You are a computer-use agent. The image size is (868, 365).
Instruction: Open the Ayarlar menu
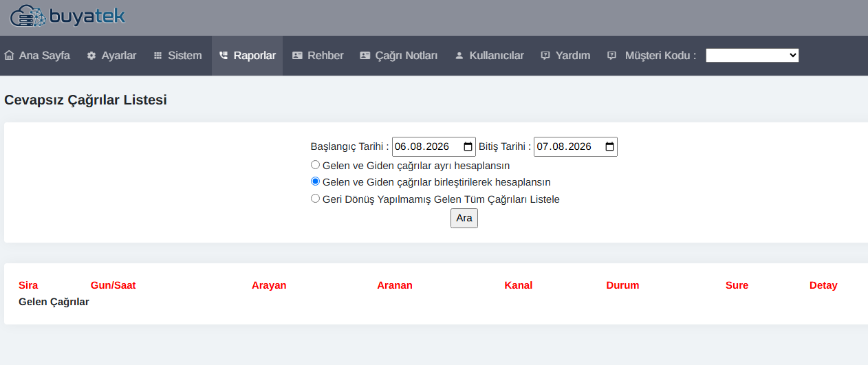(111, 56)
